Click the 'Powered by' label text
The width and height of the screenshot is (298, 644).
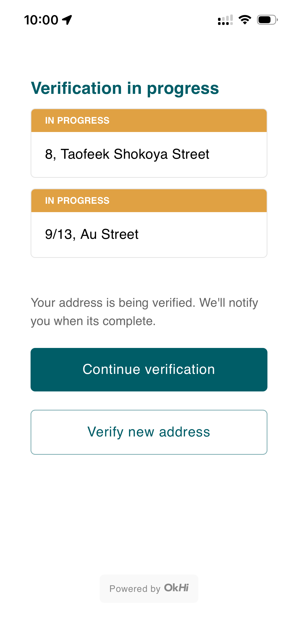(135, 589)
